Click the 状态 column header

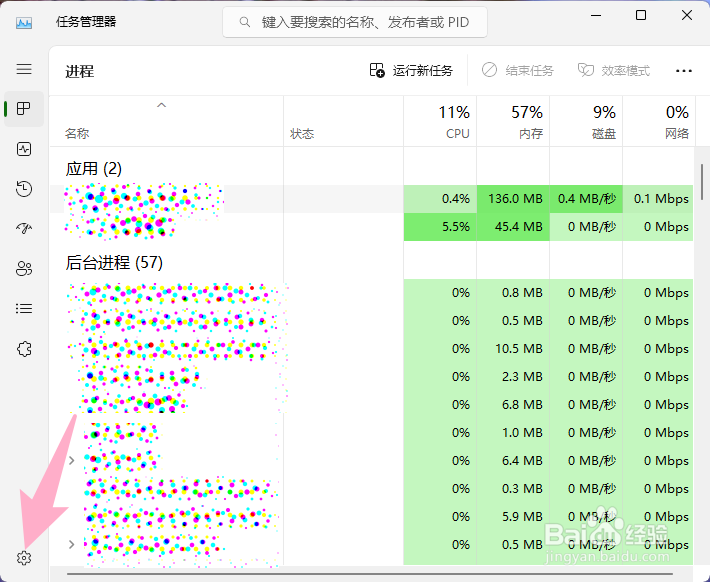click(x=302, y=133)
